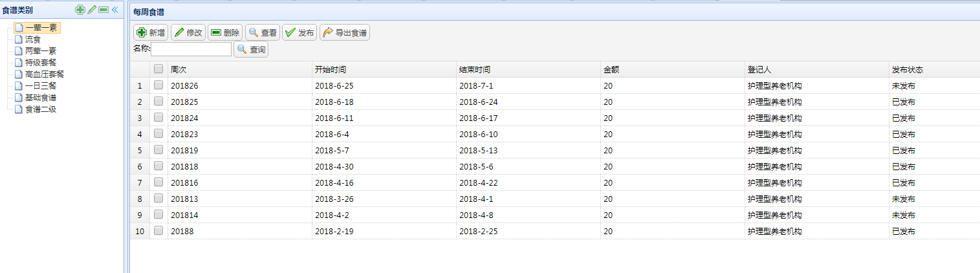Click the 导出食谱 button
The height and width of the screenshot is (273, 980).
(x=345, y=32)
